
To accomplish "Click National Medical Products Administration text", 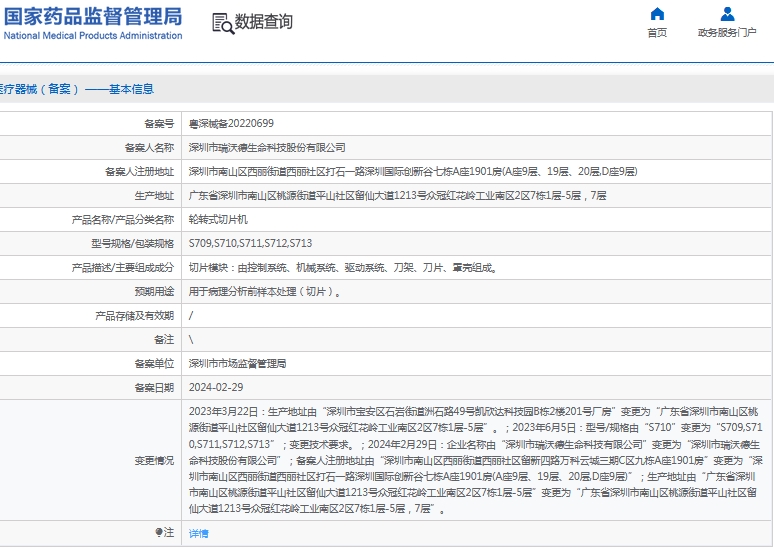I will click(93, 36).
